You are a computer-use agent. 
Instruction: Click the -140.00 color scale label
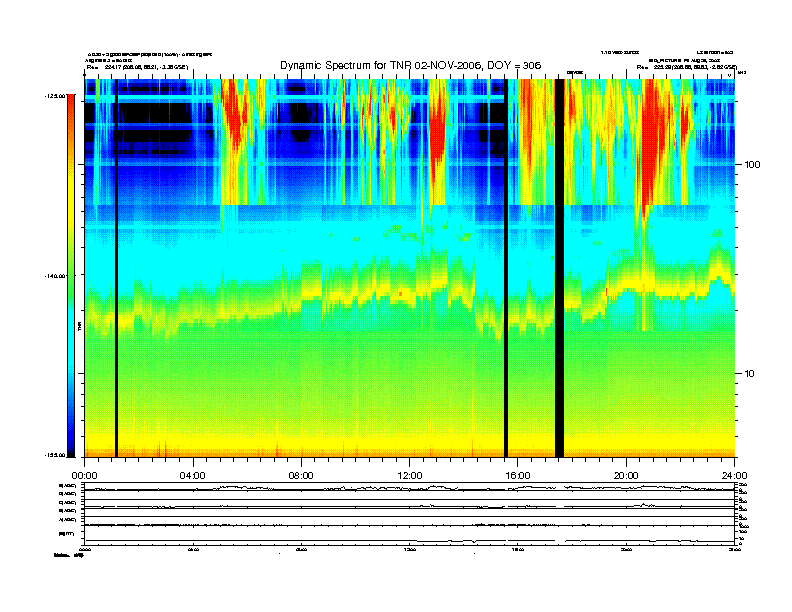(55, 276)
